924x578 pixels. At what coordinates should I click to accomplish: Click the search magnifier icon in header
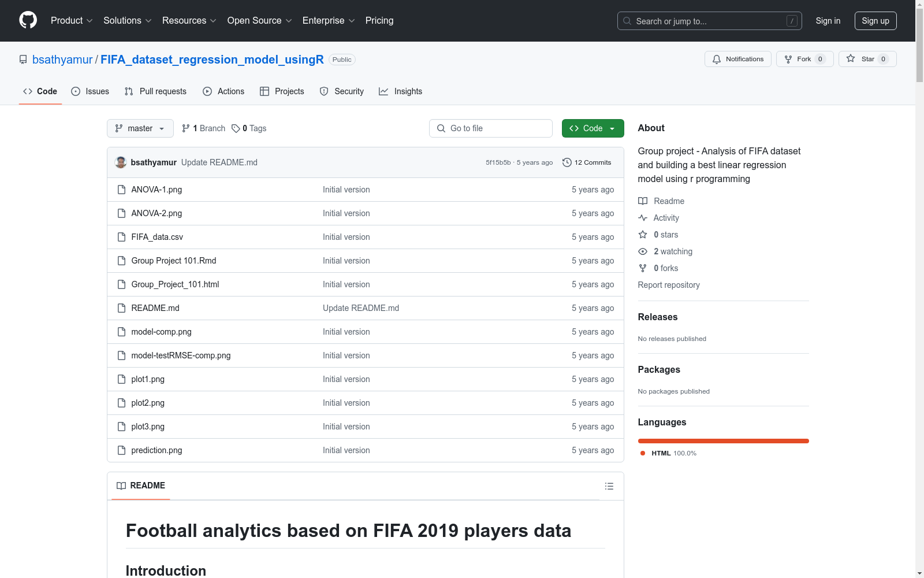pyautogui.click(x=627, y=21)
